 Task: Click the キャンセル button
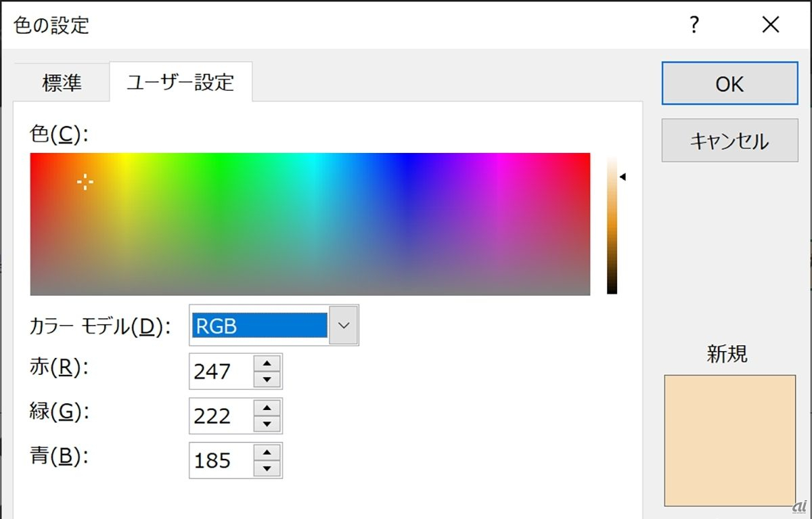pyautogui.click(x=729, y=141)
